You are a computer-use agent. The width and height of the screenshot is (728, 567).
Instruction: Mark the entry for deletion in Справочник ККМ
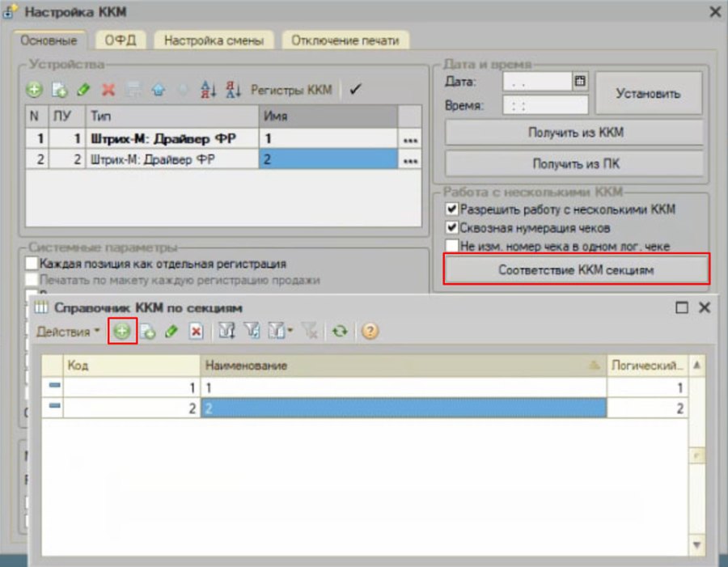tap(196, 331)
